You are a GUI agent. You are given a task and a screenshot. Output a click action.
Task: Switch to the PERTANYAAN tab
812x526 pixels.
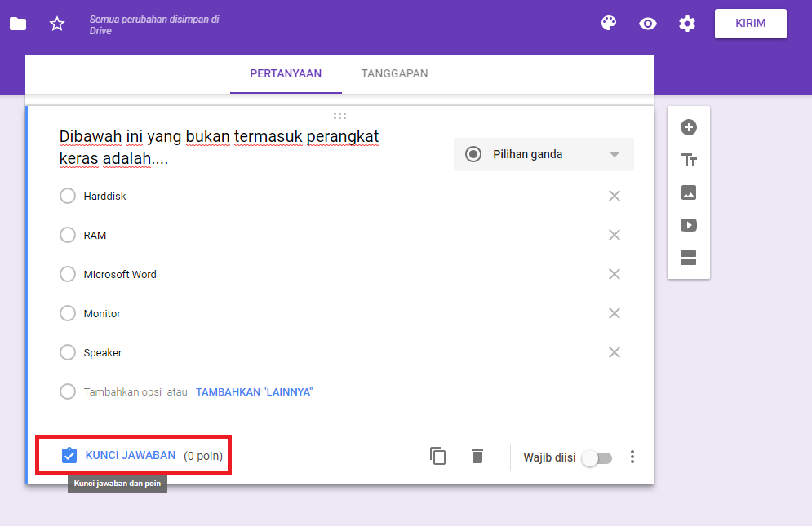(285, 73)
